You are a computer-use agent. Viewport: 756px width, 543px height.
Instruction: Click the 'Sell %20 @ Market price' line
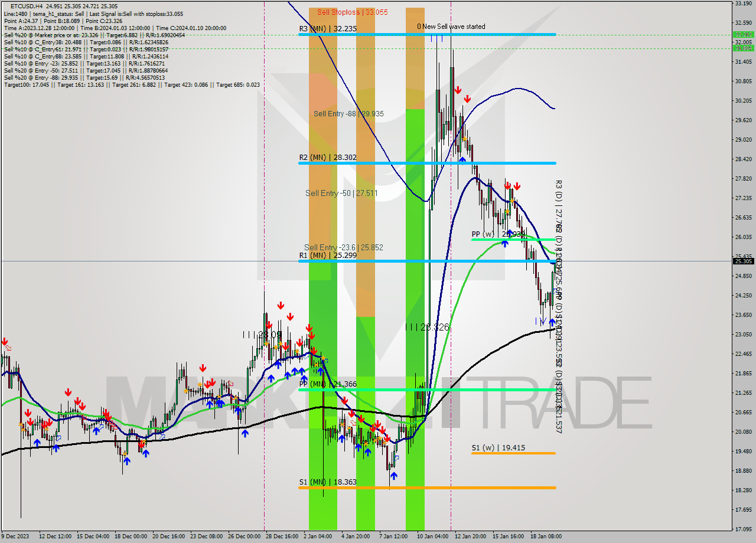tap(94, 35)
